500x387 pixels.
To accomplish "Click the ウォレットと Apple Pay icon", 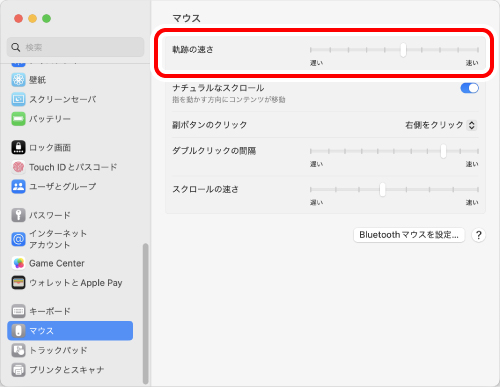I will coord(18,283).
